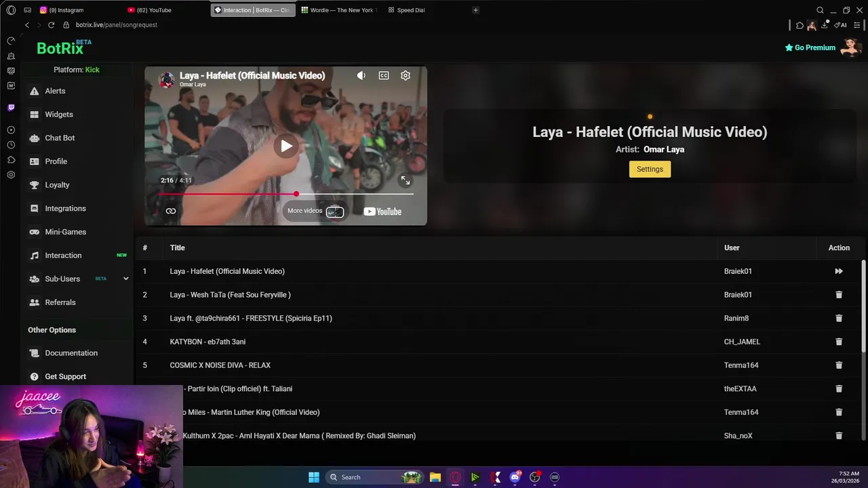Open a new browser tab
The height and width of the screenshot is (488, 868).
(x=475, y=10)
